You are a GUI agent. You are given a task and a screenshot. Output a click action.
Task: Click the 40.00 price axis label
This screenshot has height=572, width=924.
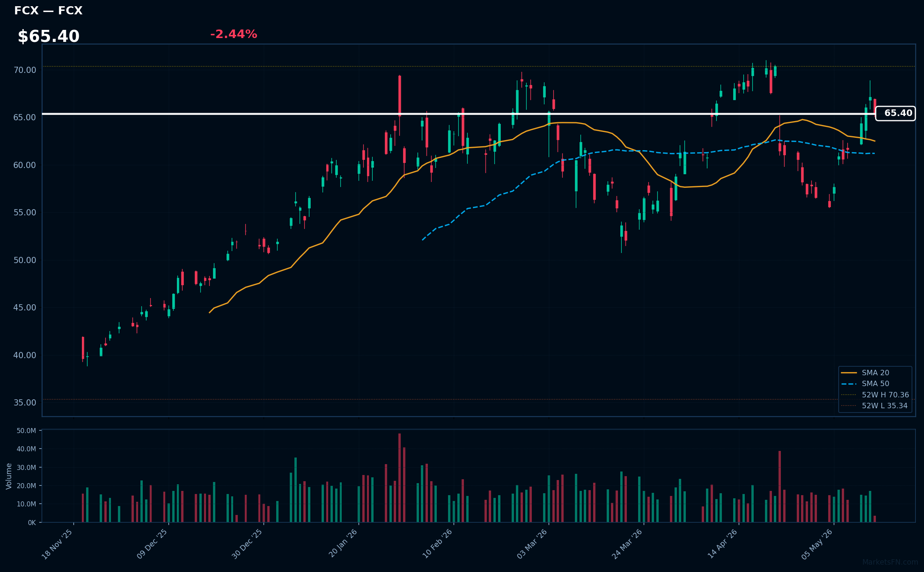pyautogui.click(x=25, y=355)
